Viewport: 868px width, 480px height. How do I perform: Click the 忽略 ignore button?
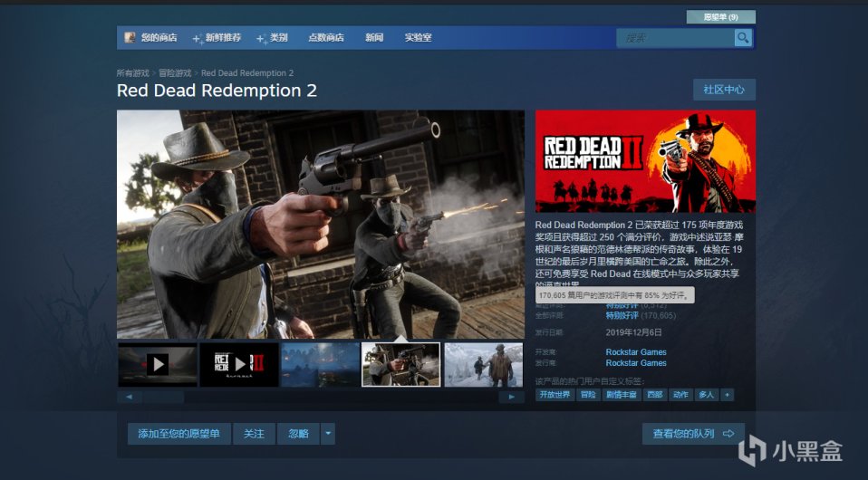298,434
